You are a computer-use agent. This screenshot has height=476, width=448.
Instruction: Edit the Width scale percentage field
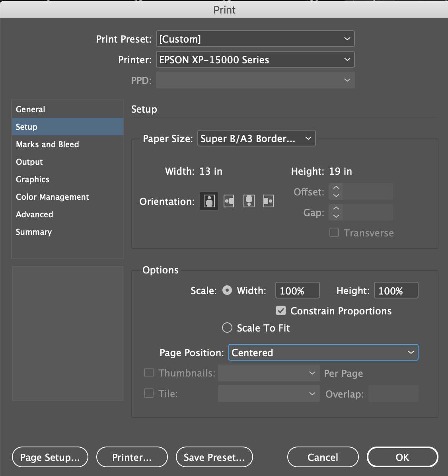click(297, 290)
